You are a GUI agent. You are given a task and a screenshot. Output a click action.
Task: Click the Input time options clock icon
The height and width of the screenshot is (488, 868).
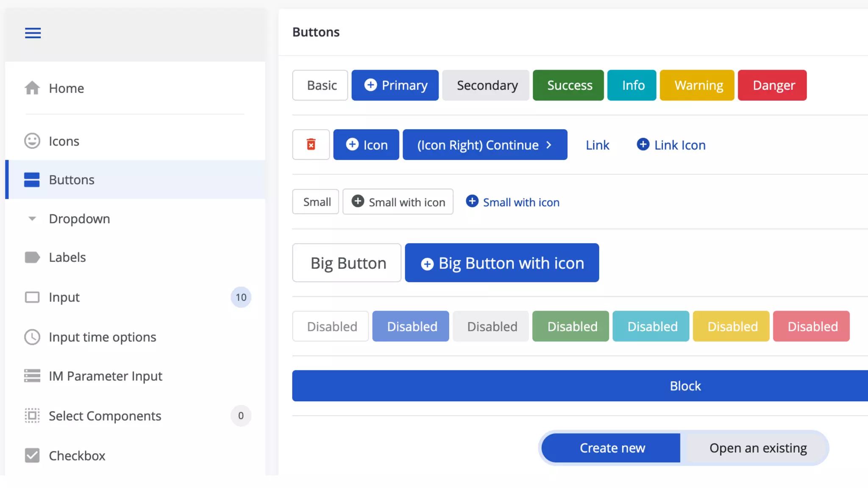click(32, 337)
